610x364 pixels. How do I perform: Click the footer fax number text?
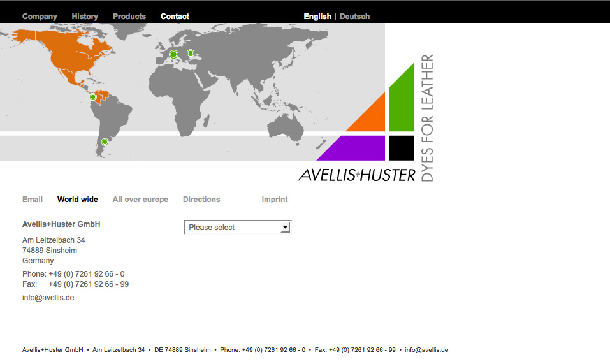click(x=355, y=349)
